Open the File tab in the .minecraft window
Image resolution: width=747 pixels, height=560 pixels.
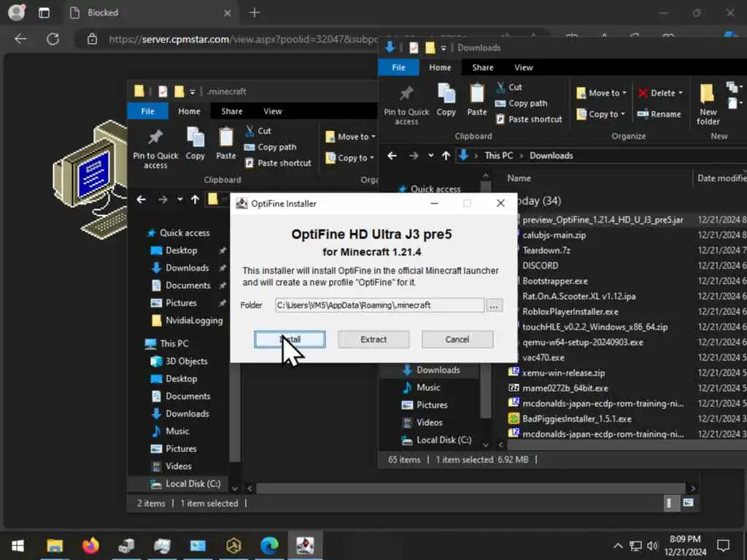coord(147,112)
